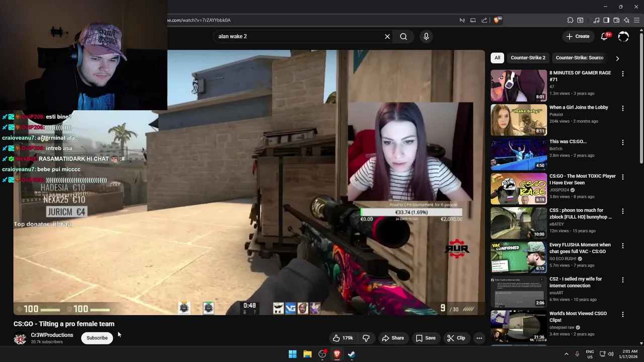Like the video with thumbs up
644x362 pixels.
pos(343,338)
